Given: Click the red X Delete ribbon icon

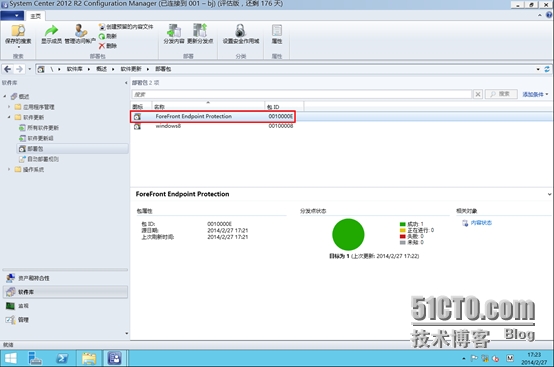Looking at the screenshot, I should (102, 46).
